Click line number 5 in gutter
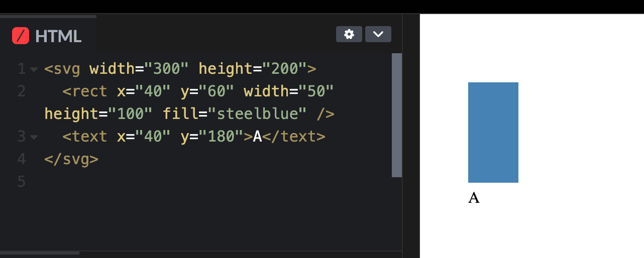This screenshot has width=644, height=258. coord(21,182)
